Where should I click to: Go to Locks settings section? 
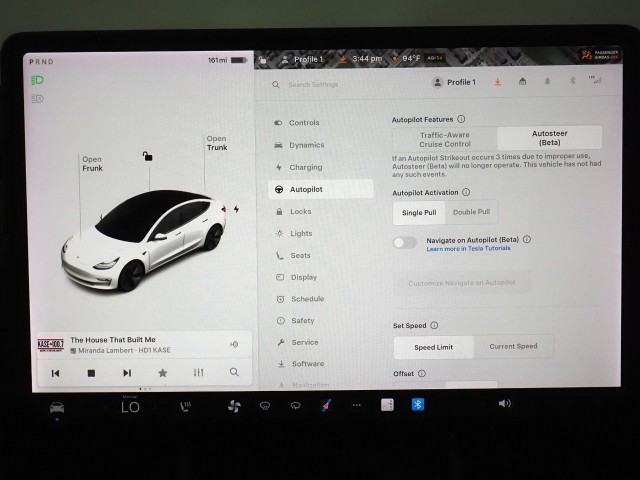pyautogui.click(x=300, y=211)
